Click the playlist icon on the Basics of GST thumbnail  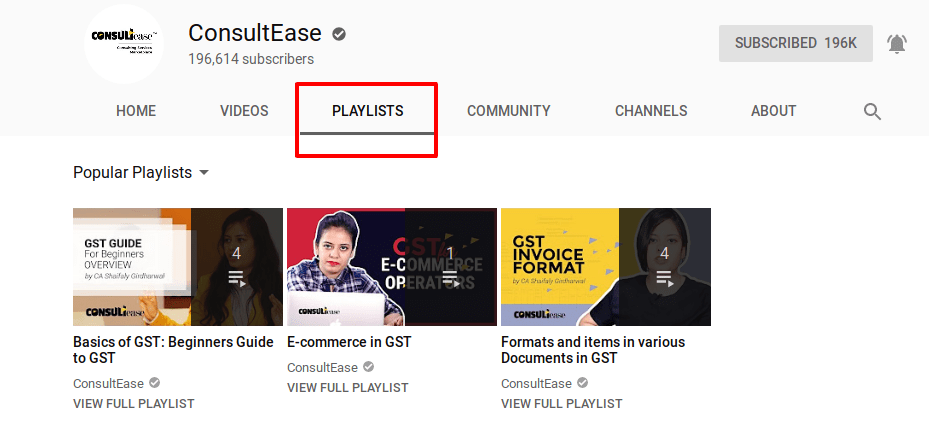pos(236,278)
